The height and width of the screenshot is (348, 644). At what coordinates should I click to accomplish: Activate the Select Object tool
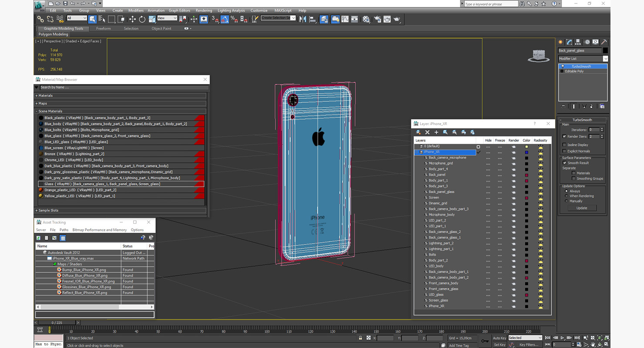pos(92,19)
